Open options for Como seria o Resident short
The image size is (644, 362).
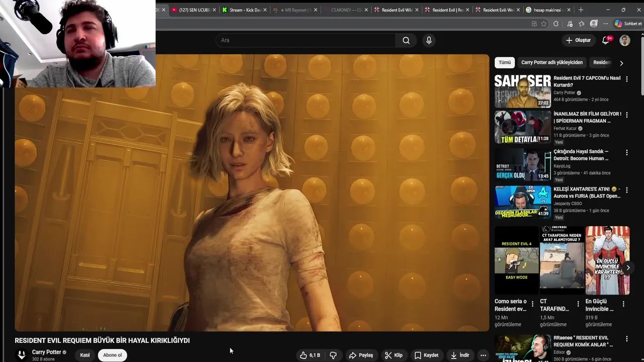[532, 304]
